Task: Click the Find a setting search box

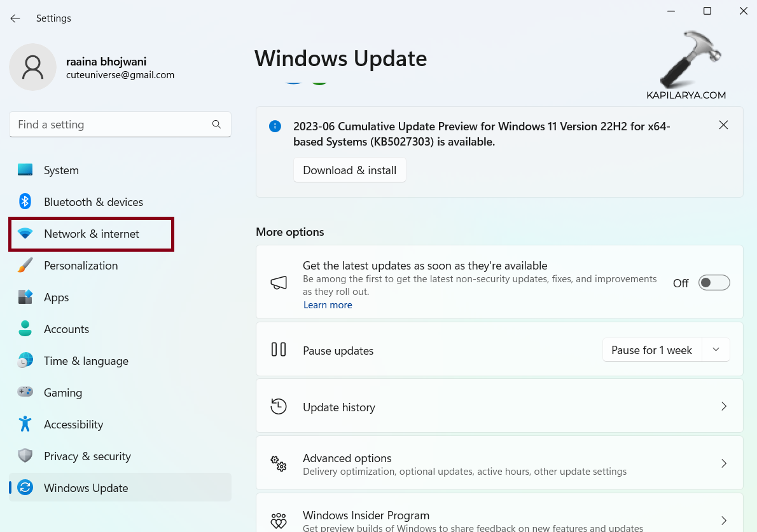Action: pos(111,125)
